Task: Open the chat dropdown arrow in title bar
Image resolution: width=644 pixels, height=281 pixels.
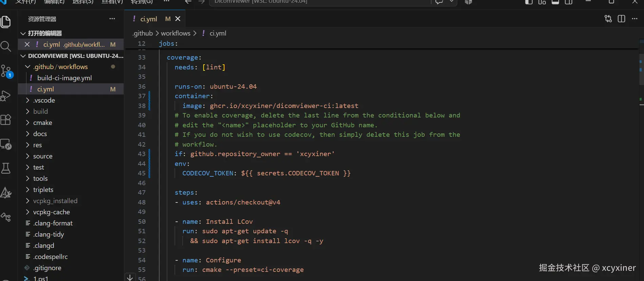Action: 451,2
